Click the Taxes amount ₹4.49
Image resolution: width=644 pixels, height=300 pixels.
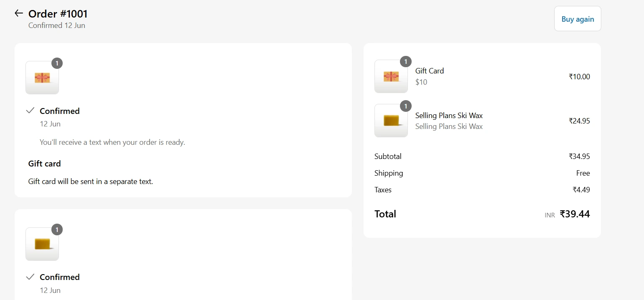point(581,189)
